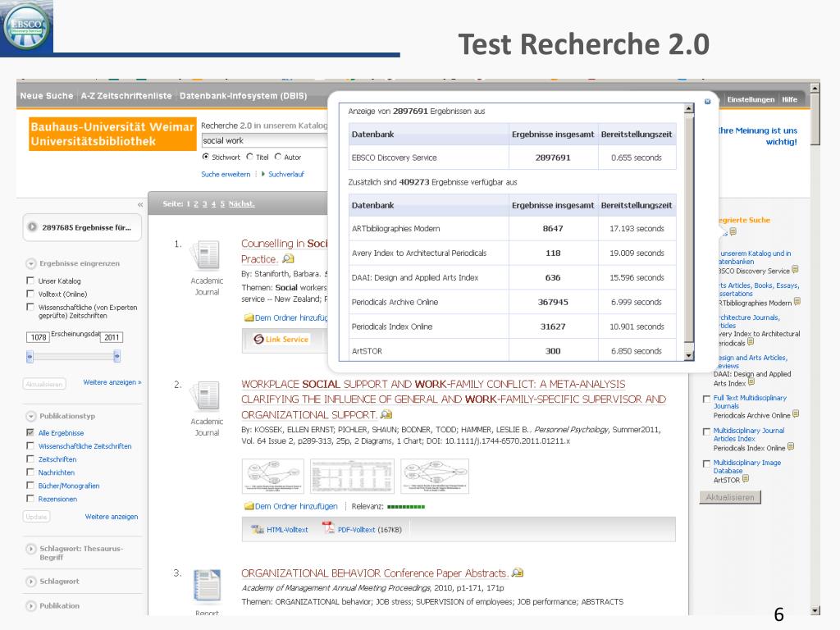Click info note icon next to DAAI Arts Index
The height and width of the screenshot is (630, 840).
pyautogui.click(x=751, y=382)
